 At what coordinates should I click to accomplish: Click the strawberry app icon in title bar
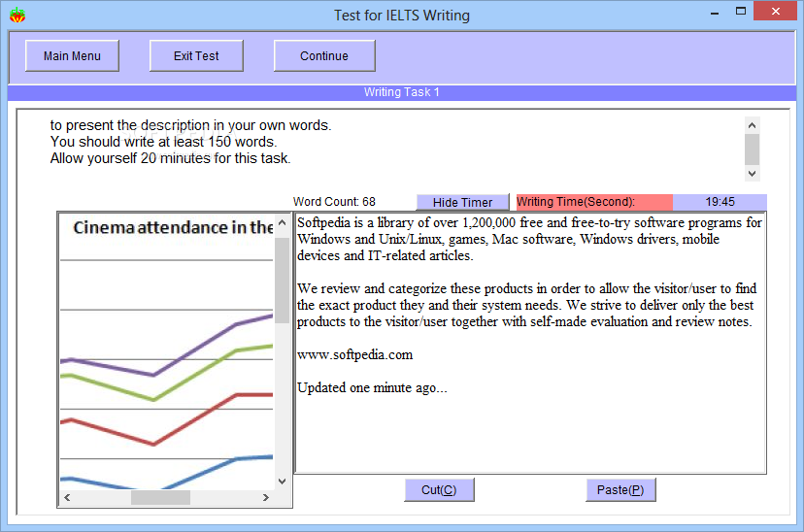point(17,15)
